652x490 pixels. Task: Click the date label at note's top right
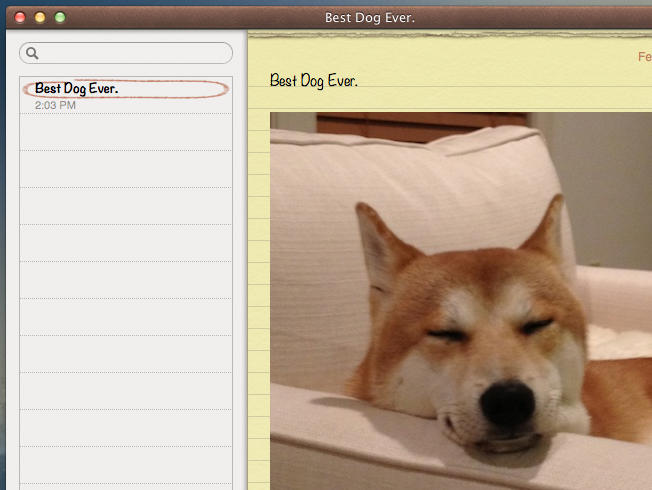[x=644, y=57]
